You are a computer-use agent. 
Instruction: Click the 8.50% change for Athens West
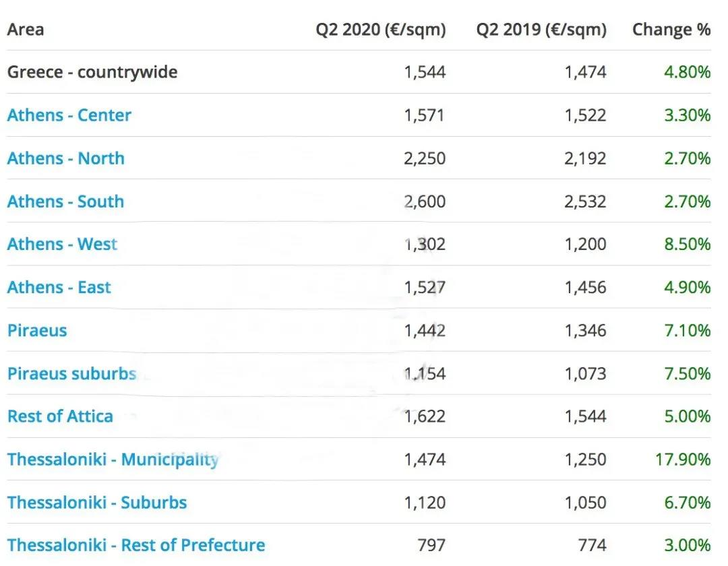[687, 244]
